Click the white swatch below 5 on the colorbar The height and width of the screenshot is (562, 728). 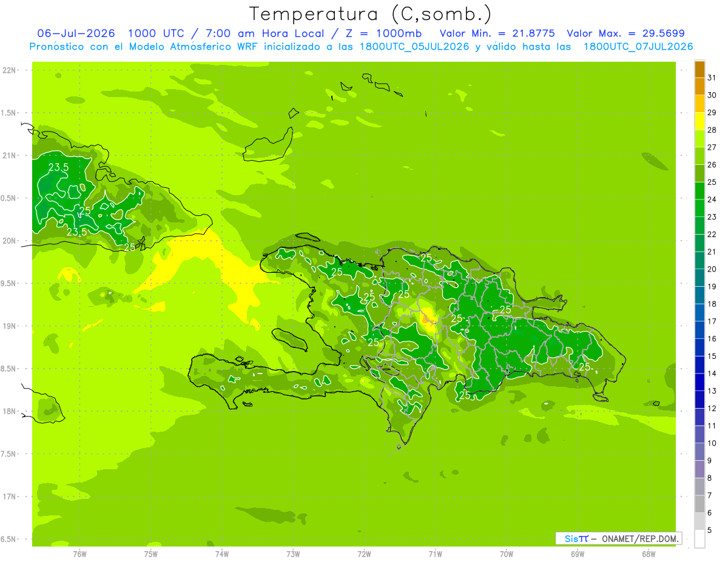pos(699,540)
